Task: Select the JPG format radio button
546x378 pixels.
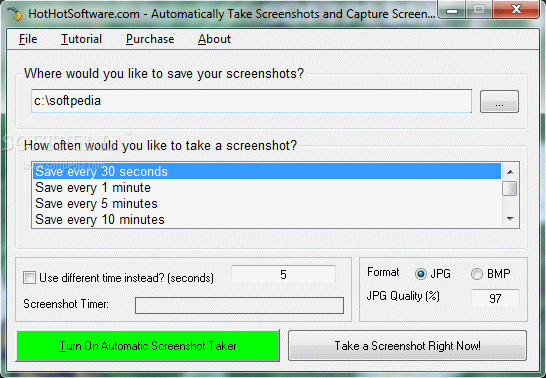Action: click(x=421, y=274)
